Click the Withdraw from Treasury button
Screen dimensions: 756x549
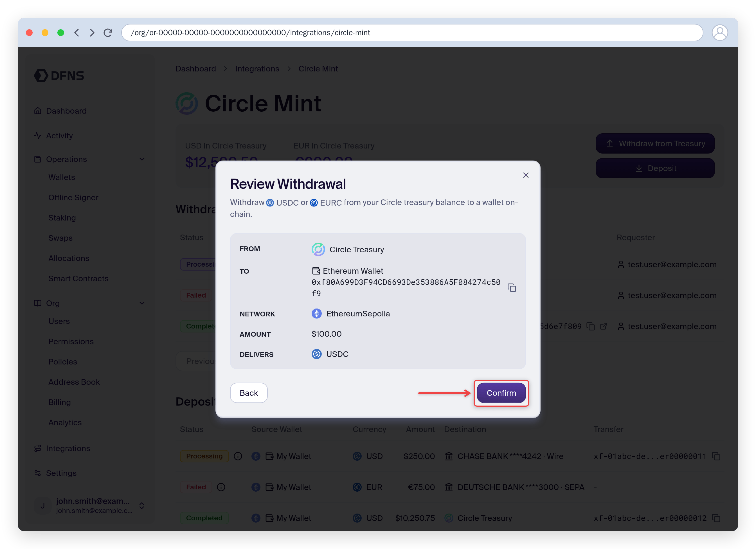click(x=655, y=143)
